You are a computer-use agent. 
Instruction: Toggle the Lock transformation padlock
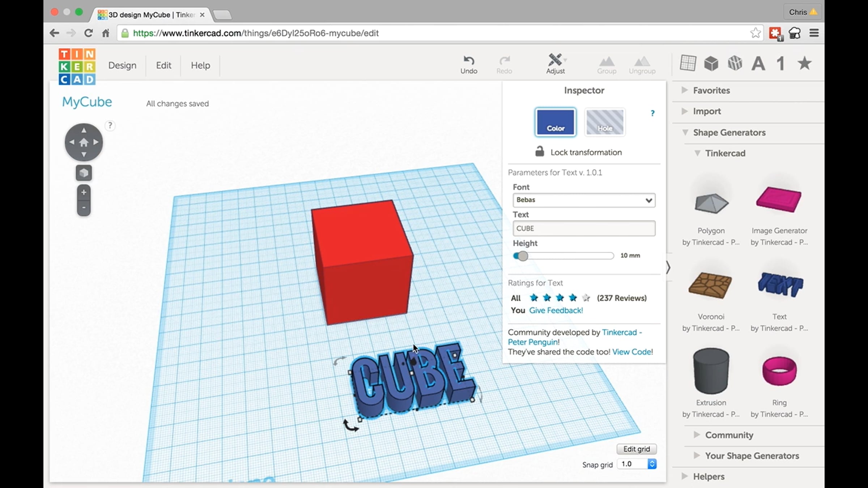[x=540, y=152]
